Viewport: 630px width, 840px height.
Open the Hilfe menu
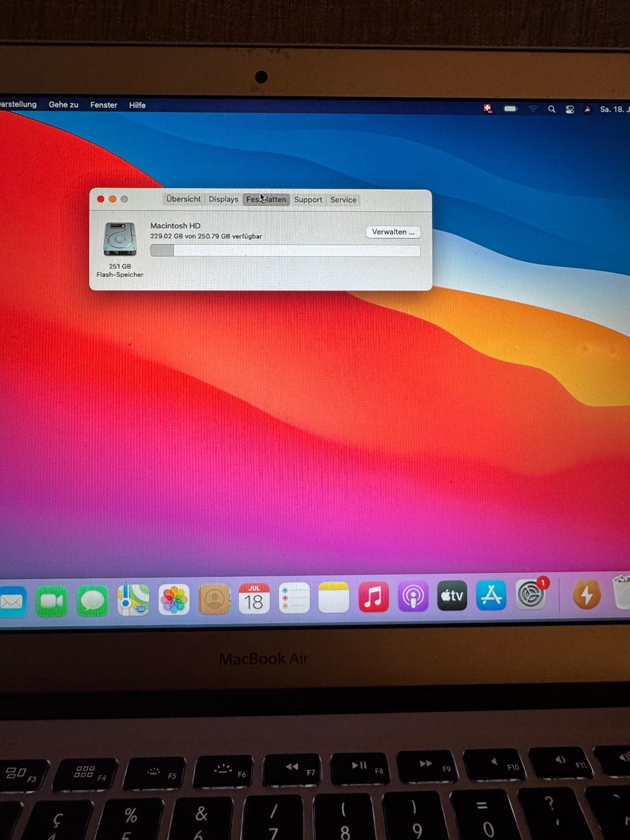click(x=137, y=105)
